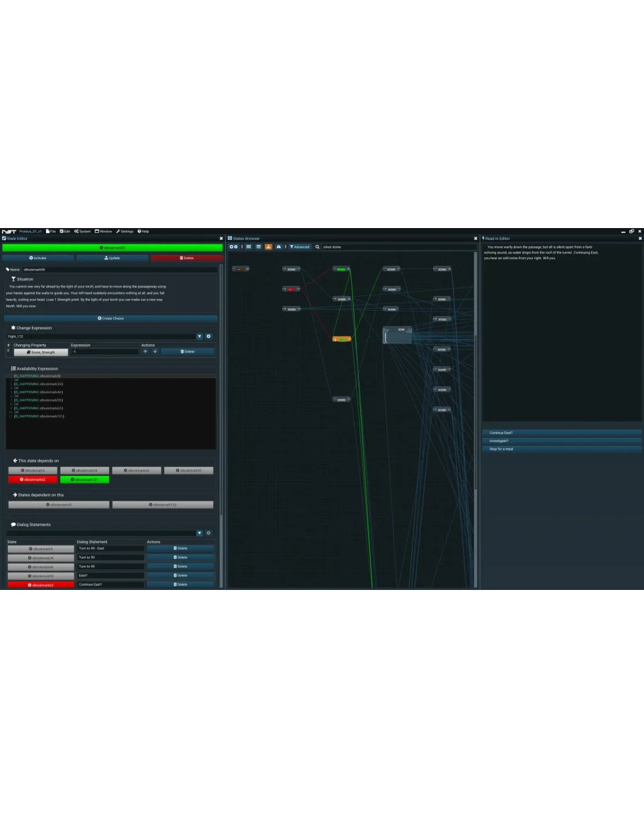The image size is (644, 818).
Task: Expand the Dialog Statements dropdown arrow
Action: pyautogui.click(x=200, y=533)
